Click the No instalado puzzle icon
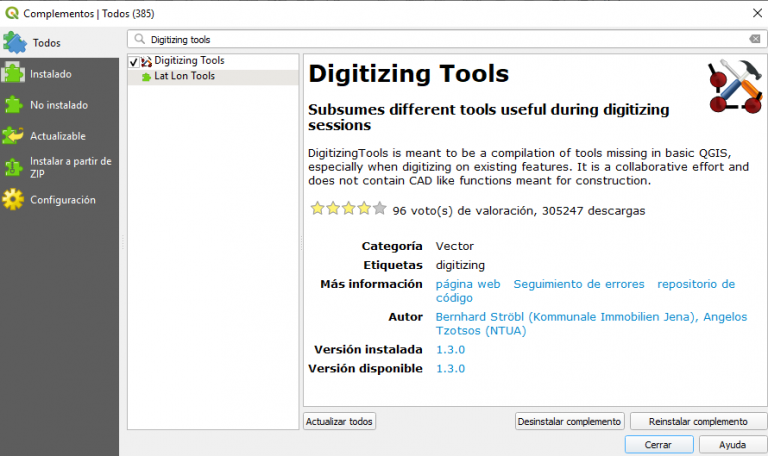768x456 pixels. [13, 105]
